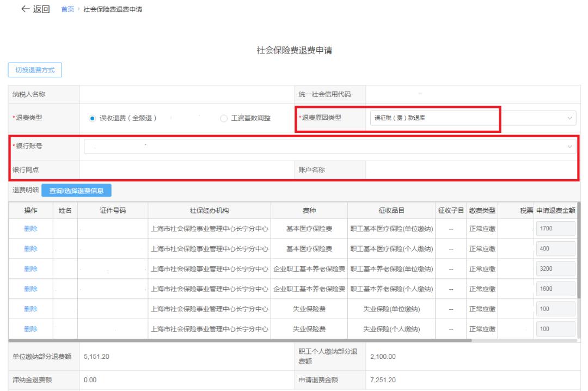588x391 pixels.
Task: Click the table's horizontal scrollbar
Action: 240,340
